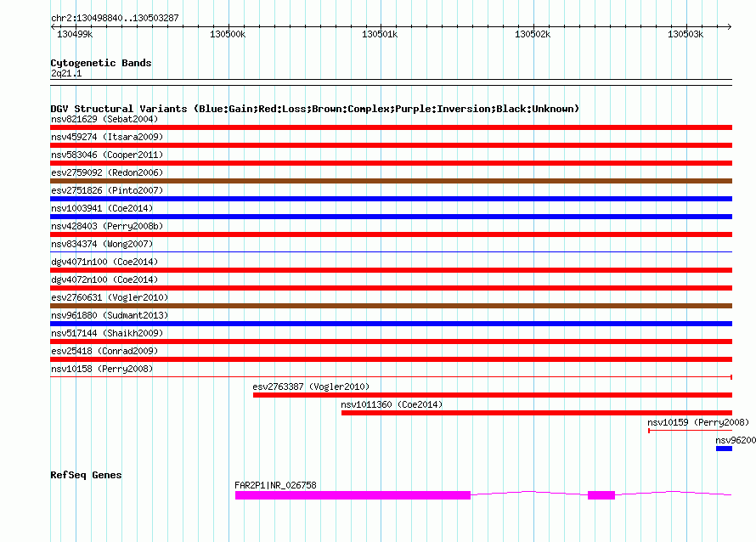The height and width of the screenshot is (542, 756).
Task: Click the left arrowhead of the ruler
Action: point(53,27)
